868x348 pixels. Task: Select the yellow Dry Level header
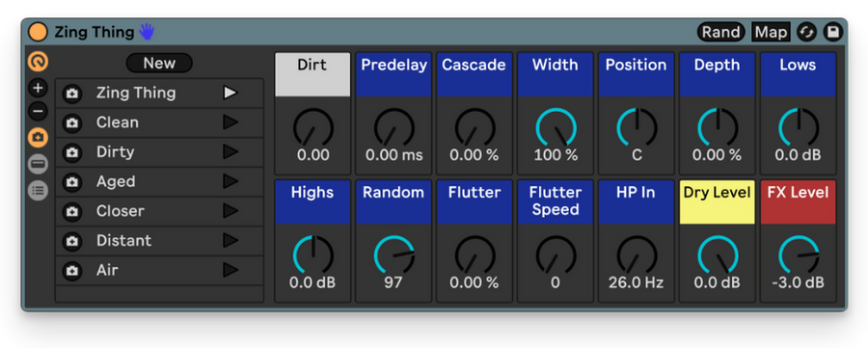pos(718,201)
